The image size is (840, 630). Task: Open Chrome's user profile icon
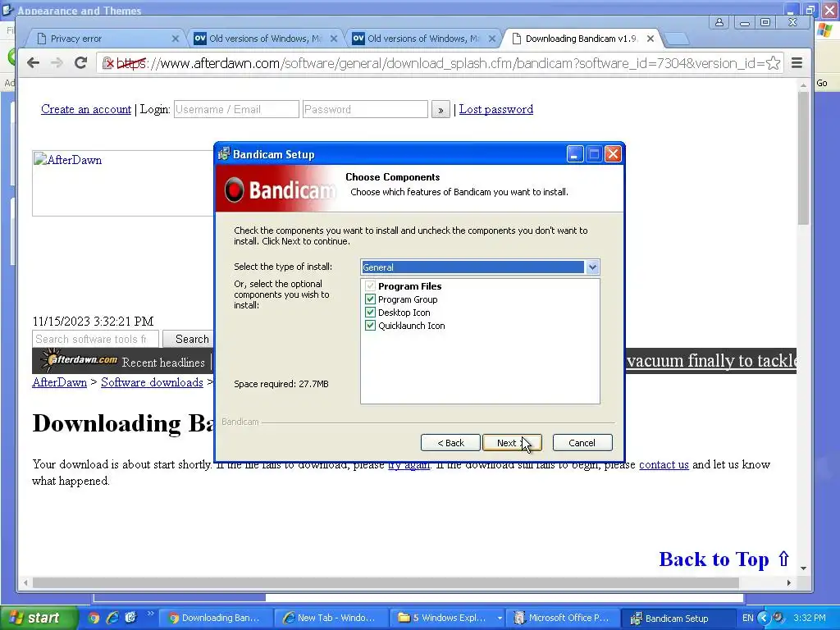pyautogui.click(x=719, y=22)
